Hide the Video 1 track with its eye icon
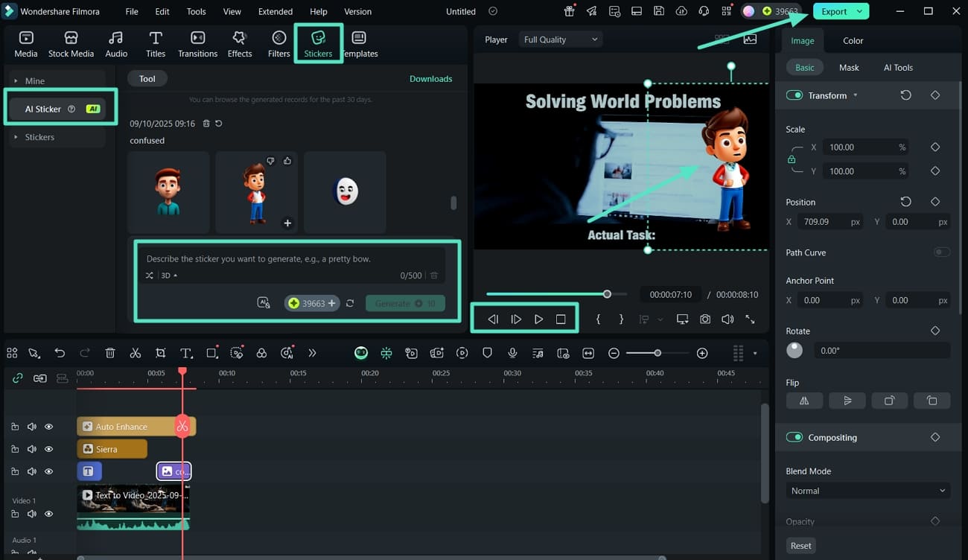Image resolution: width=968 pixels, height=560 pixels. point(49,514)
